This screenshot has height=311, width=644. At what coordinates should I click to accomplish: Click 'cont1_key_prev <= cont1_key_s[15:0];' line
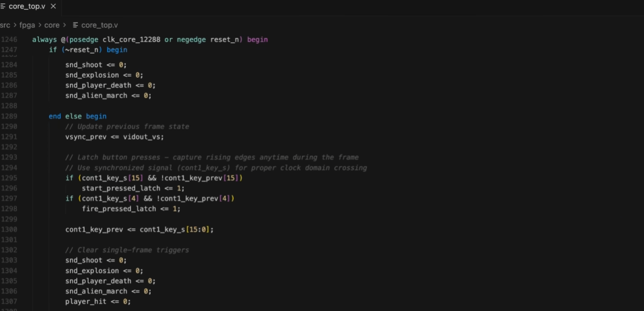(x=140, y=229)
